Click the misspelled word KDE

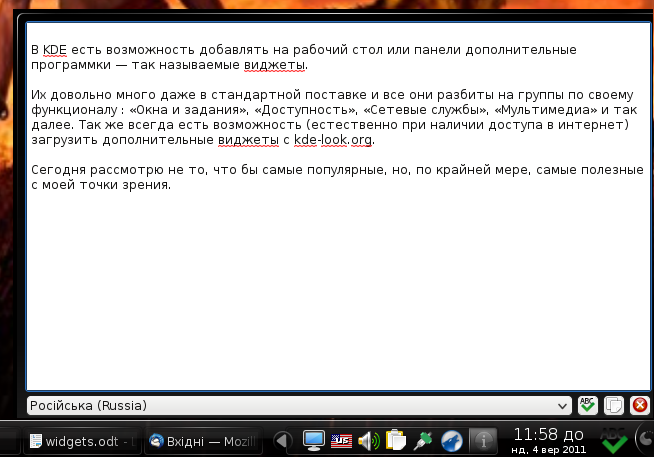55,50
